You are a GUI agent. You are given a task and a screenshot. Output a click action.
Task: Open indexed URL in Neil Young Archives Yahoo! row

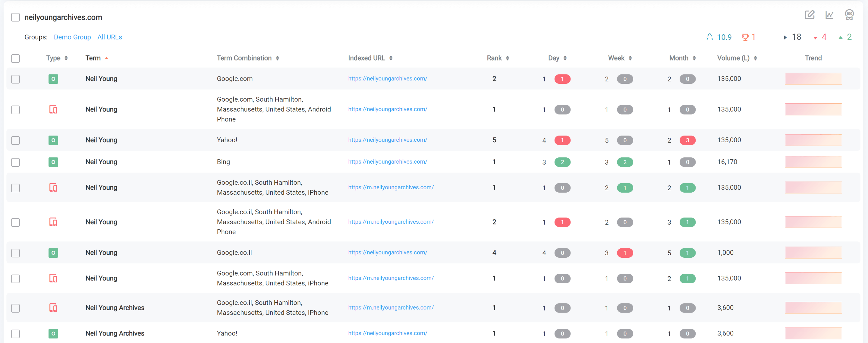[388, 333]
